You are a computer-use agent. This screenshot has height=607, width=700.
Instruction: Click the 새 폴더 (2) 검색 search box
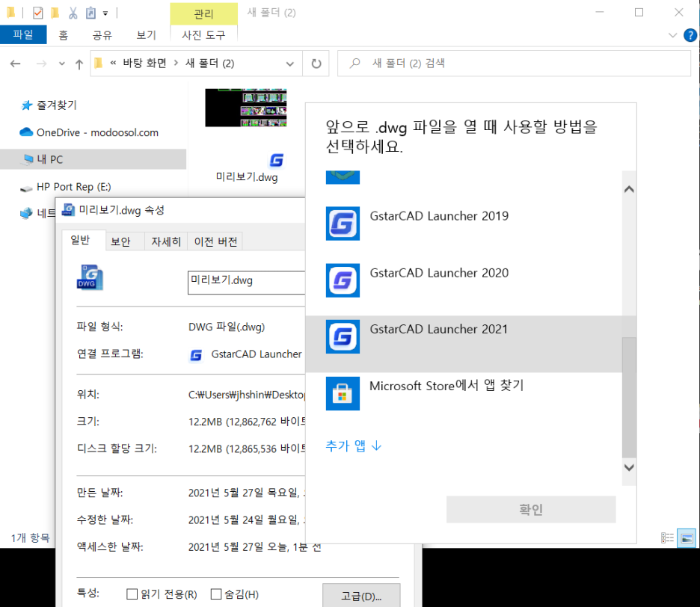click(x=515, y=64)
